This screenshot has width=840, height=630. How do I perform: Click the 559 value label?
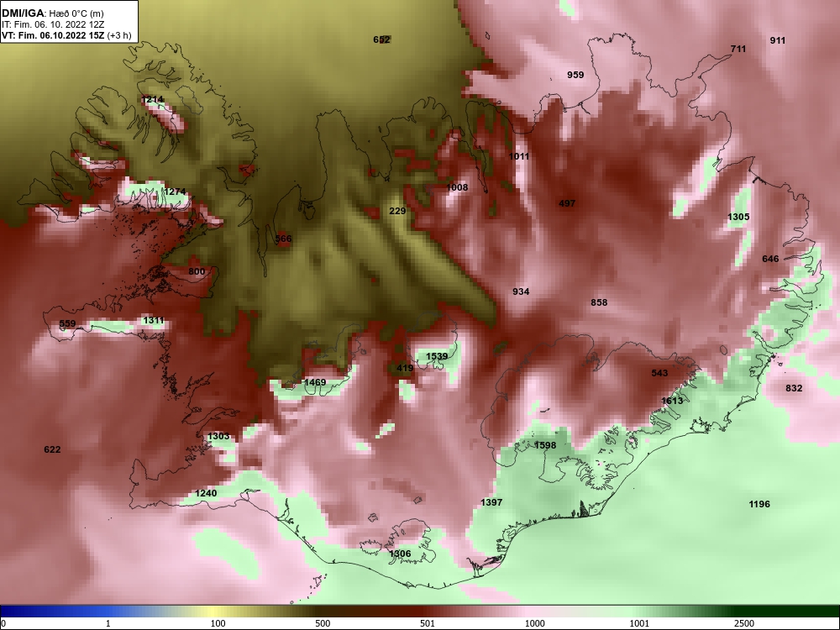click(x=67, y=323)
